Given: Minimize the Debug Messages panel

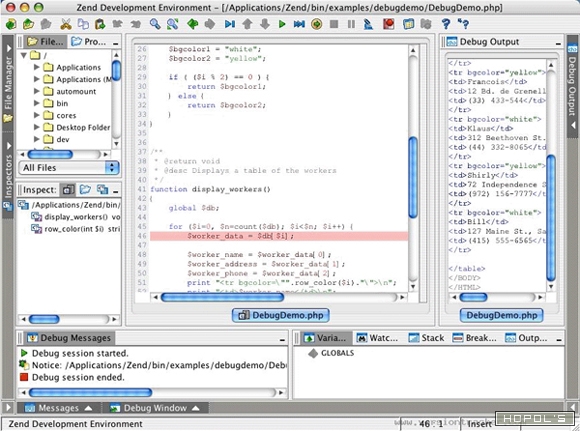Looking at the screenshot, I should (282, 340).
